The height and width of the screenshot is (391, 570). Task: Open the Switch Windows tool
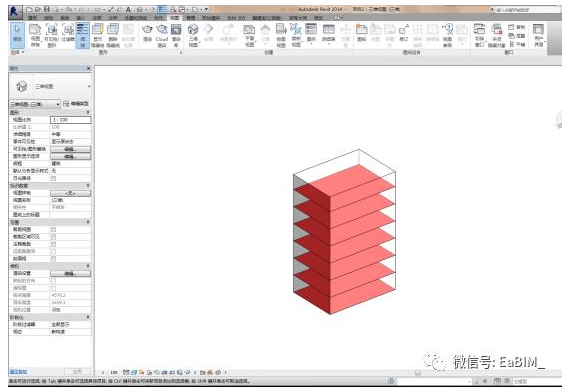click(x=479, y=35)
